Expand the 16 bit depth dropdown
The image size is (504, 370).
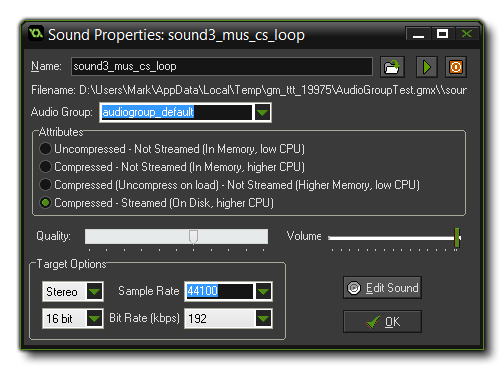(94, 318)
